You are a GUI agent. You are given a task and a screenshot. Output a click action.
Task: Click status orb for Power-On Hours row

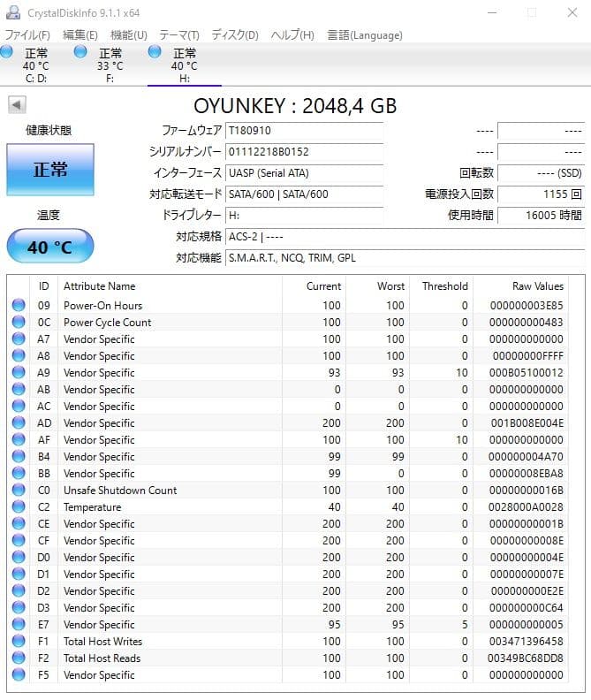tap(19, 305)
